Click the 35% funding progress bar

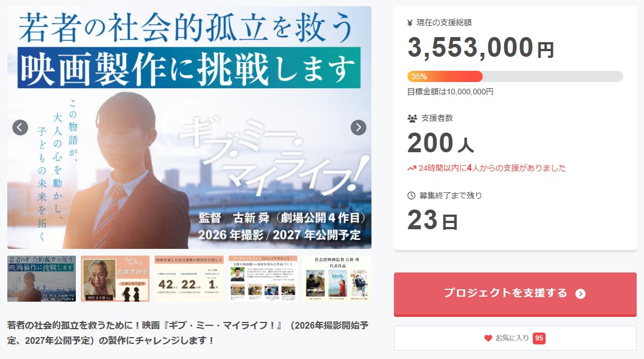[515, 76]
